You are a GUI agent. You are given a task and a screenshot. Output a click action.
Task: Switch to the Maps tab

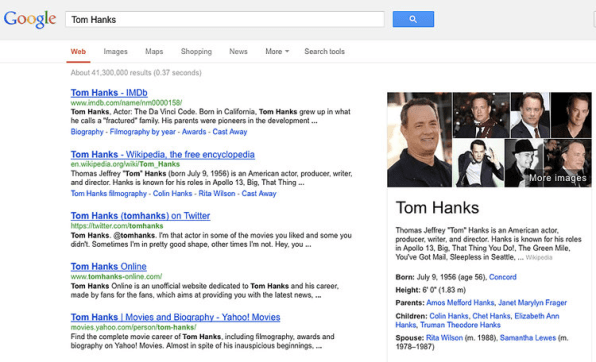coord(154,51)
